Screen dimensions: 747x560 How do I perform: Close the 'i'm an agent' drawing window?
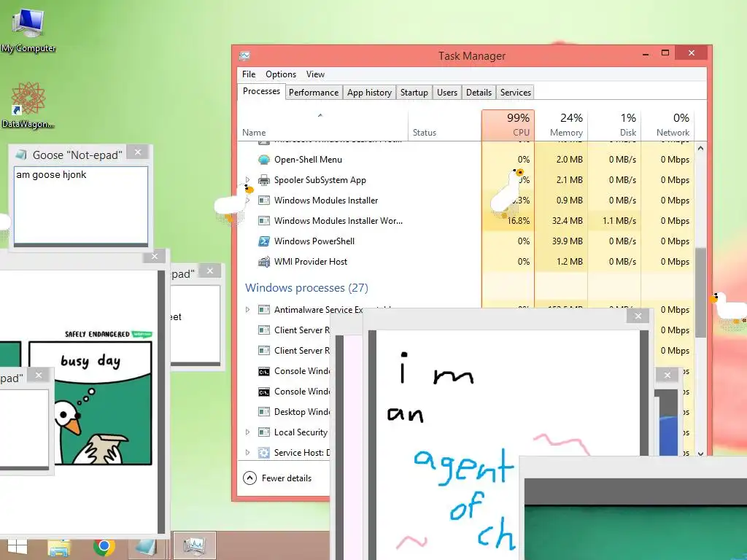pyautogui.click(x=638, y=316)
